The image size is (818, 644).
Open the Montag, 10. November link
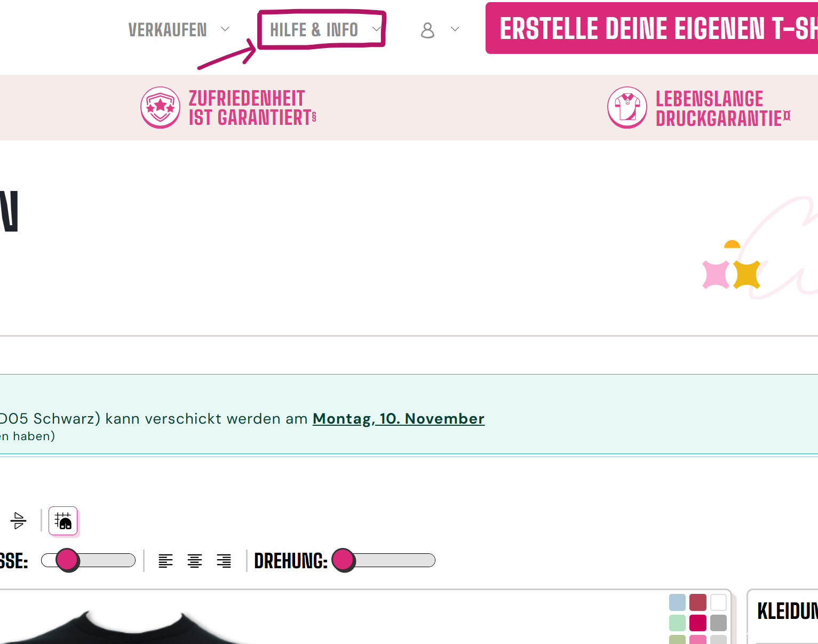(399, 419)
